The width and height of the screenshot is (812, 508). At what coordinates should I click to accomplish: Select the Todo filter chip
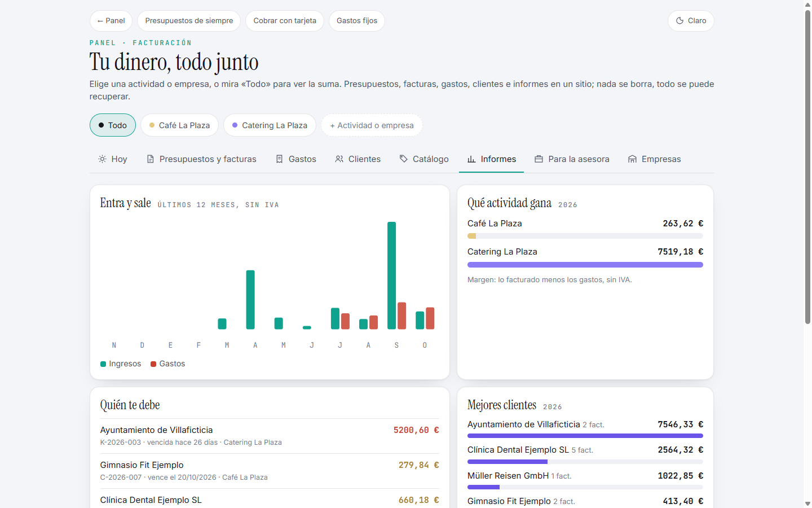pos(113,125)
